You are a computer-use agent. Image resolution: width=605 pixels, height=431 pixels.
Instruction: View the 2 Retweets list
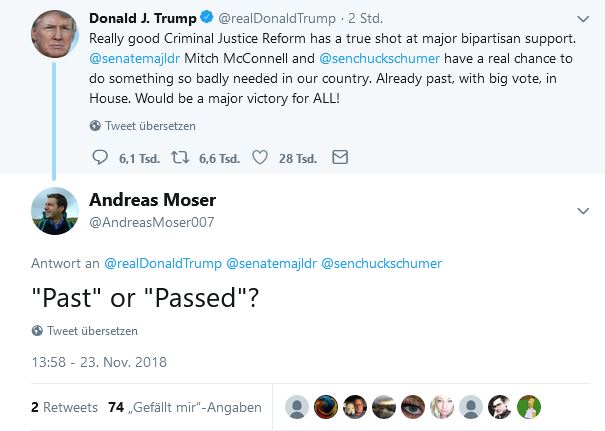(x=64, y=407)
